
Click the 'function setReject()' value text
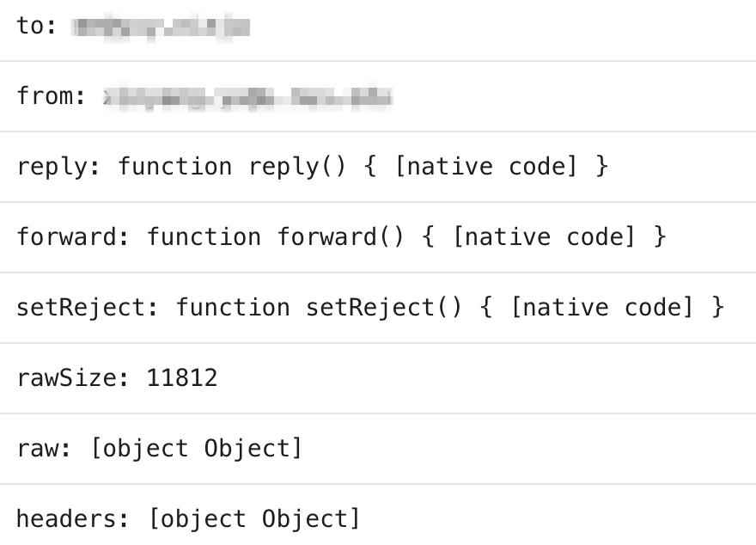pyautogui.click(x=319, y=307)
